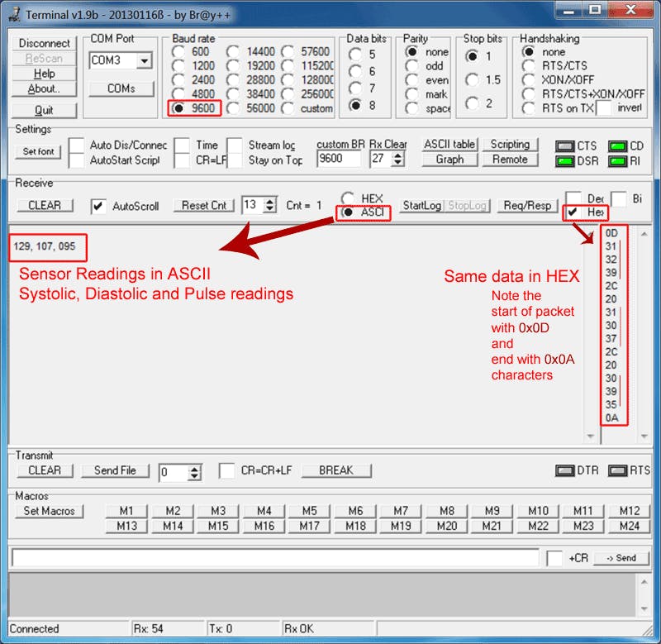Screen dimensions: 661x644
Task: Select even parity option
Action: (x=411, y=80)
